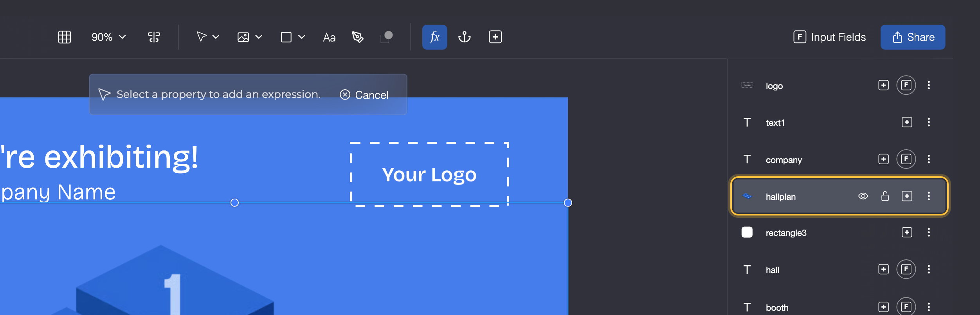Select the image insert tool
The width and height of the screenshot is (980, 315).
tap(243, 37)
